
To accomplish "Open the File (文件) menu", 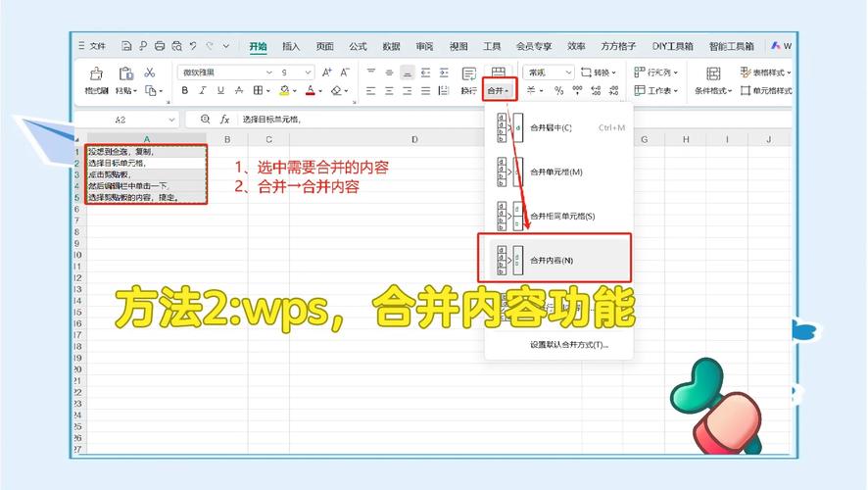I will (x=92, y=46).
